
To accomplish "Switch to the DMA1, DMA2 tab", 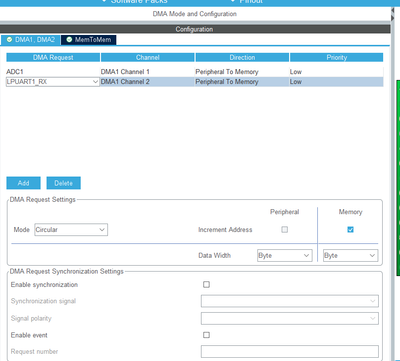I will click(x=31, y=40).
